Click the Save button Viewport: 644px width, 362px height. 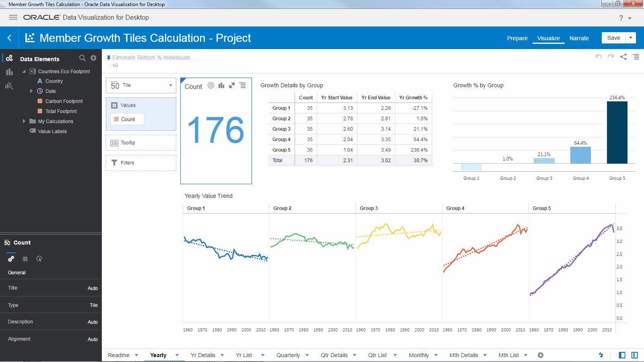point(613,37)
